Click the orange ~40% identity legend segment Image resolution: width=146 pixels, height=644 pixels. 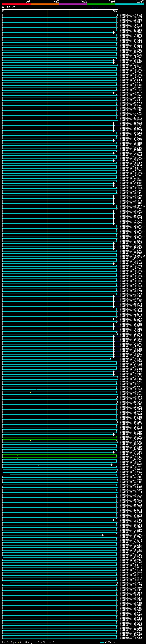(x=45, y=4)
